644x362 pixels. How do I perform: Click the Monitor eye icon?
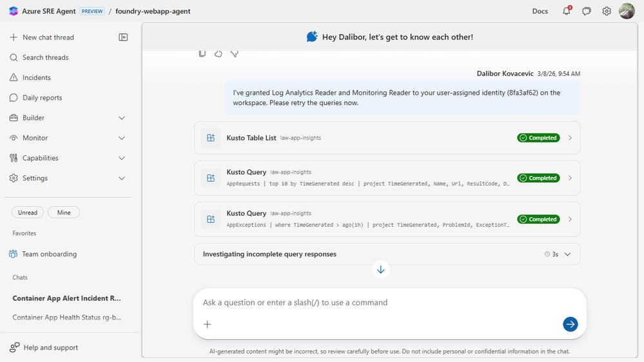click(x=14, y=138)
